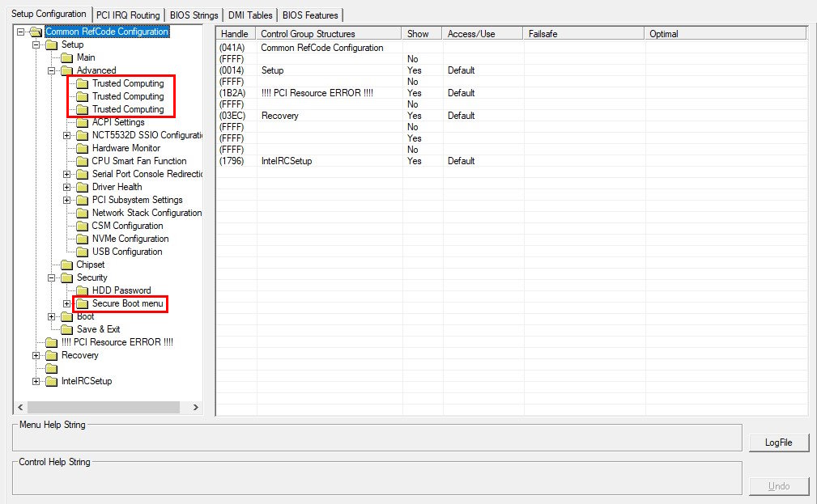This screenshot has width=817, height=504.
Task: Expand the IntelRCSetup tree node
Action: (x=36, y=381)
